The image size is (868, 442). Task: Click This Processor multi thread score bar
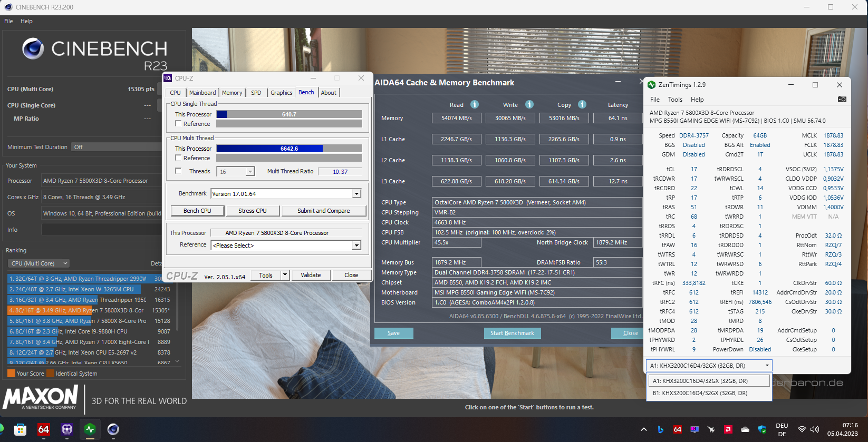[x=289, y=149]
